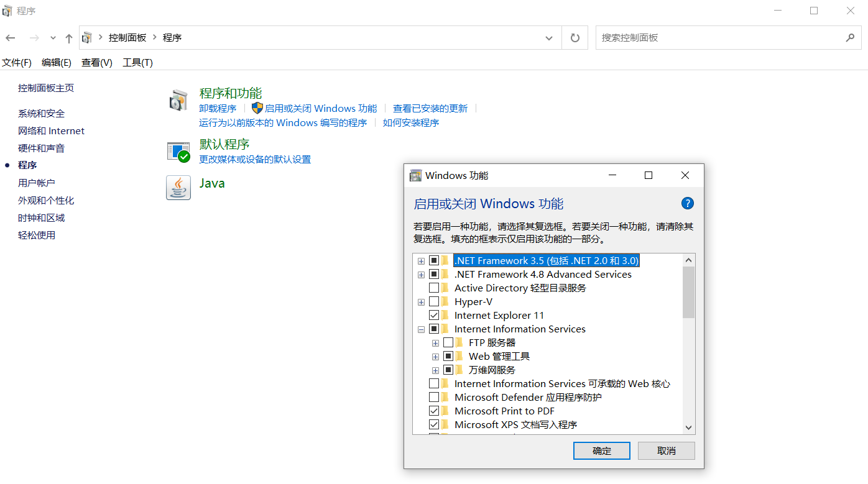Click the folder icon beside Web 管理工具
Image resolution: width=868 pixels, height=484 pixels.
pyautogui.click(x=460, y=357)
